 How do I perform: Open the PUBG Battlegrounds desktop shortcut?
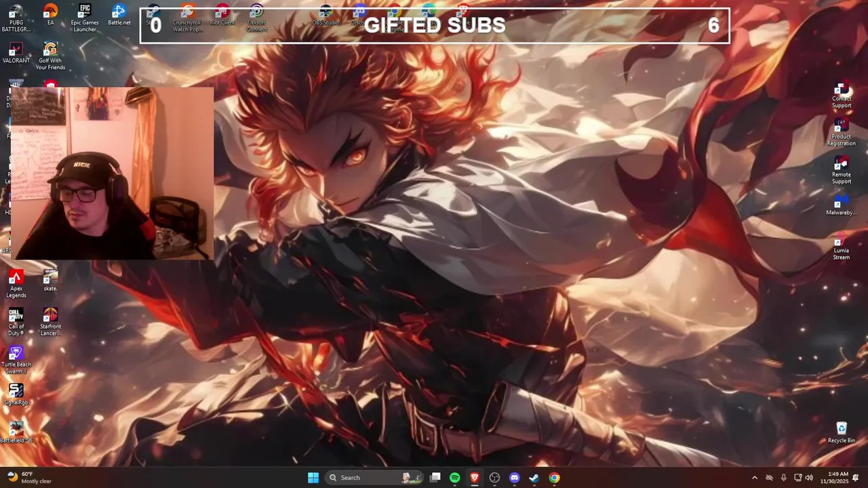[16, 18]
